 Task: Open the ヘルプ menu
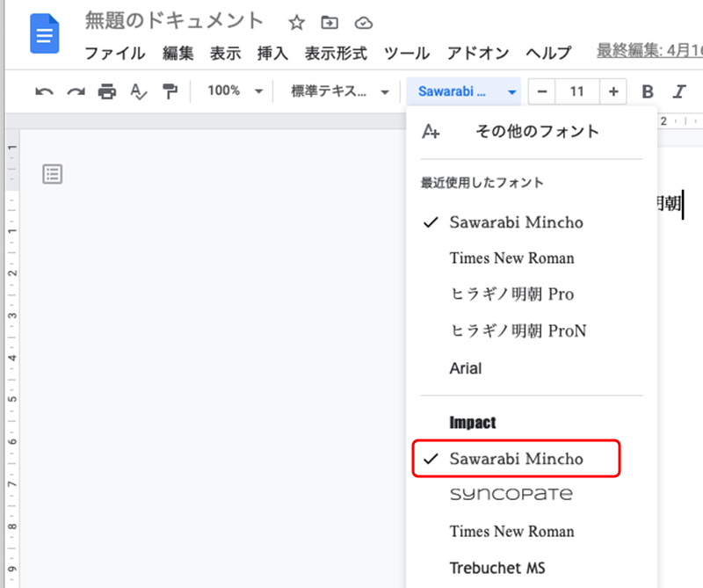pyautogui.click(x=548, y=54)
